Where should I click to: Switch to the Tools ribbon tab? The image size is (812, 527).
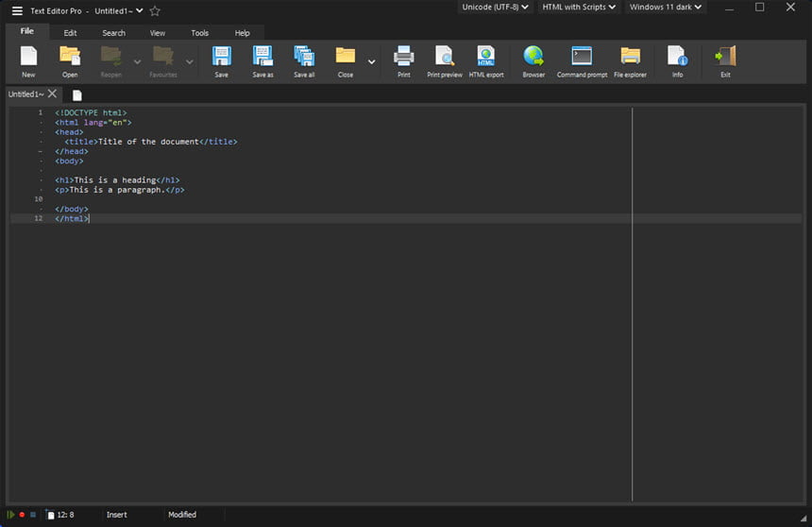(200, 33)
